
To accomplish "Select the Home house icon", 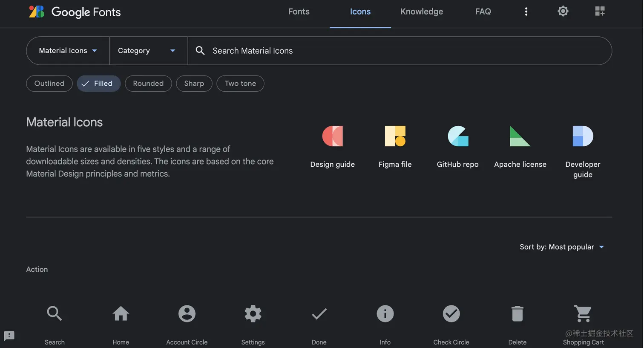I will point(121,313).
